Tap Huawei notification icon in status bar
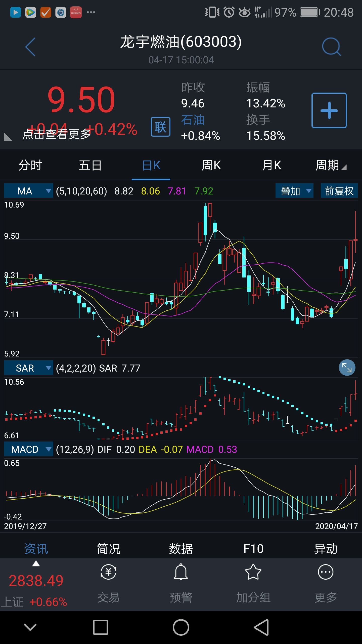 [76, 12]
